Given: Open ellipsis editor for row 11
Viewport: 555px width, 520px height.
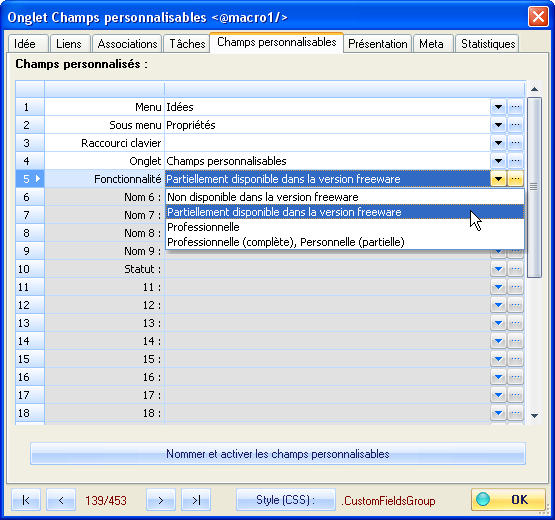Looking at the screenshot, I should coord(515,287).
